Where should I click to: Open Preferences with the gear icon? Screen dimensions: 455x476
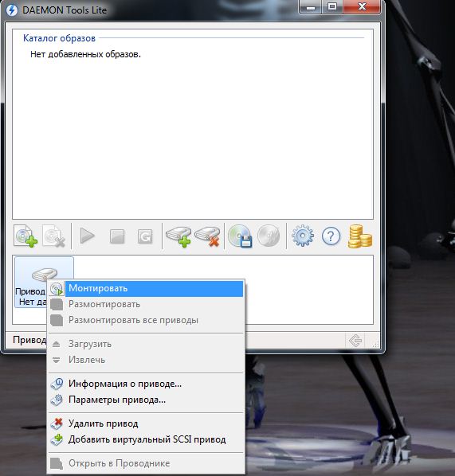pos(303,236)
